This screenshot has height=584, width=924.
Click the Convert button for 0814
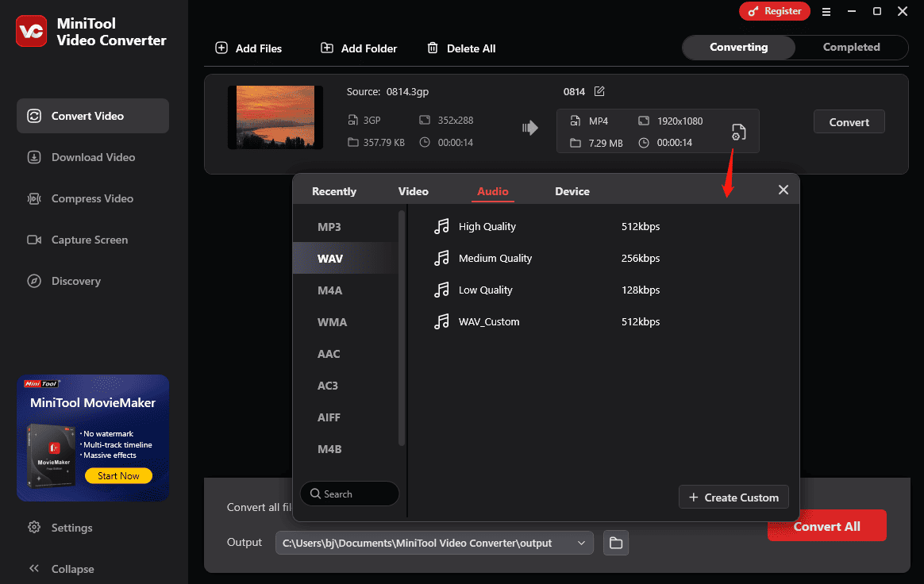point(849,122)
